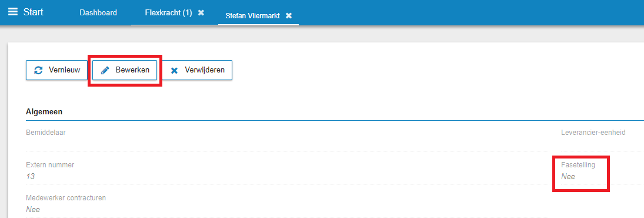644x218 pixels.
Task: Open the hamburger menu icon
Action: click(x=13, y=12)
